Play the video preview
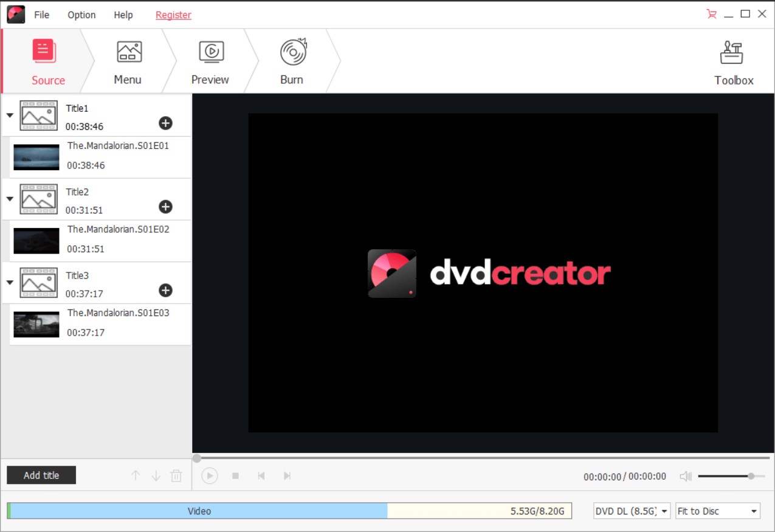775x532 pixels. pos(209,476)
